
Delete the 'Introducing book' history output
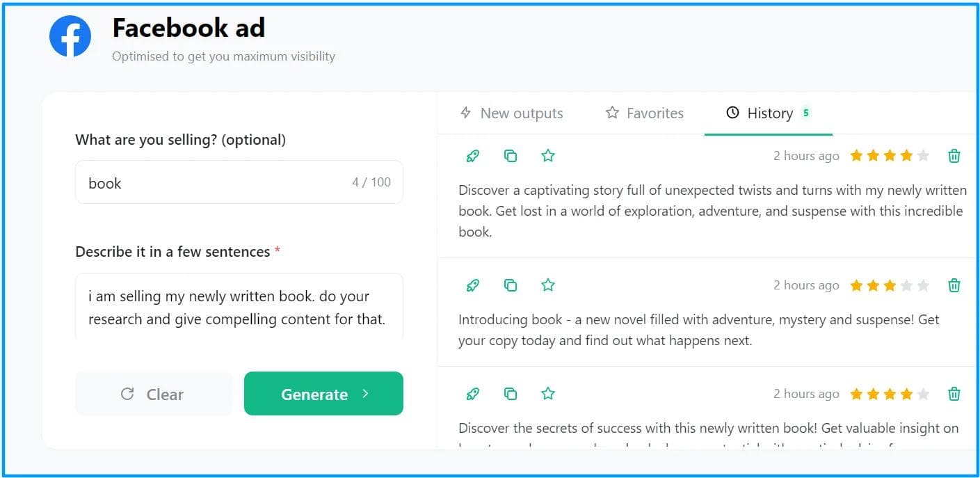(954, 285)
